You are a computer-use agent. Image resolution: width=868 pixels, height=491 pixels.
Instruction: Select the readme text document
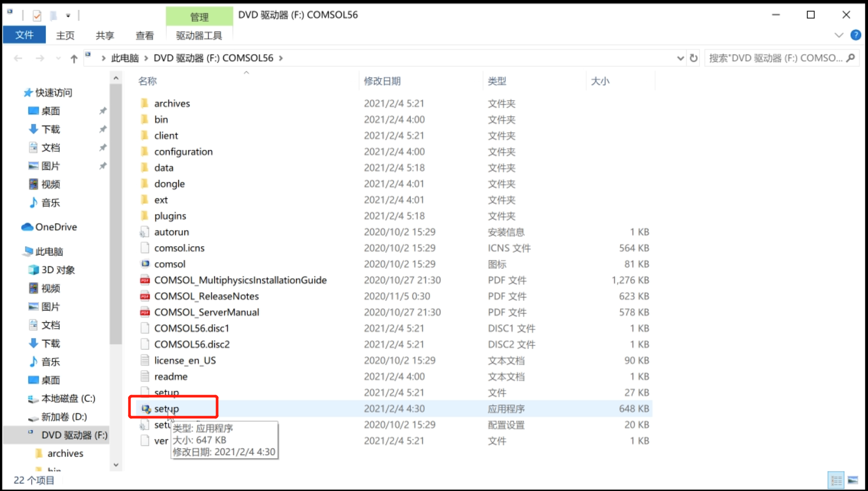tap(171, 377)
